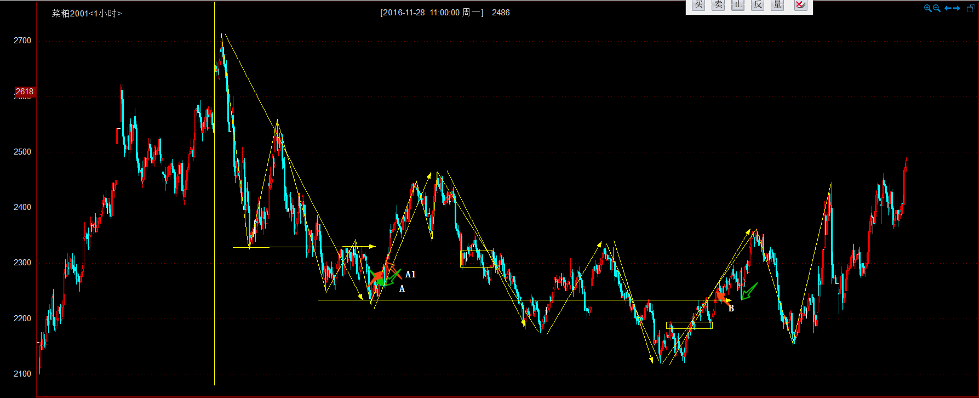Select the yellow rectangle near 2300 level
The width and height of the screenshot is (980, 398).
click(477, 259)
